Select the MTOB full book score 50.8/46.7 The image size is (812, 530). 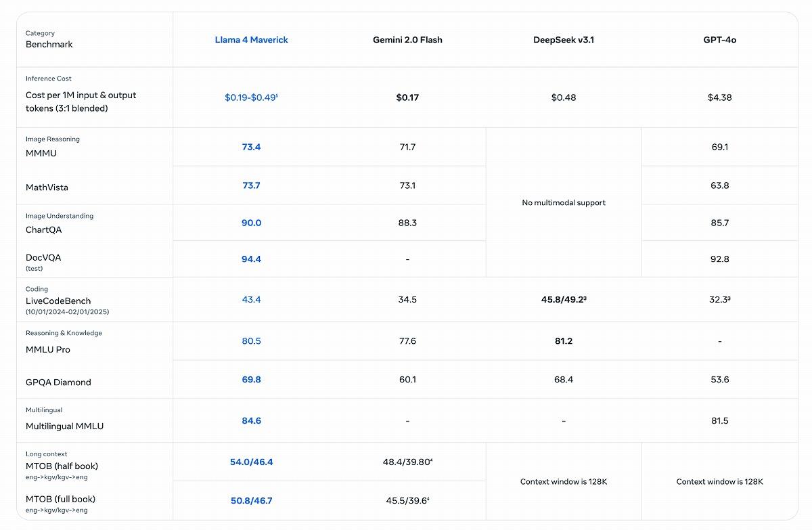[251, 501]
